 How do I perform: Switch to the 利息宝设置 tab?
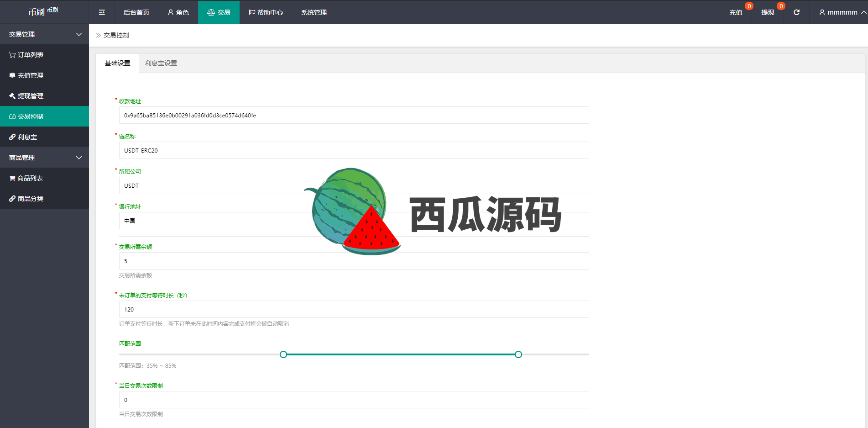[161, 63]
